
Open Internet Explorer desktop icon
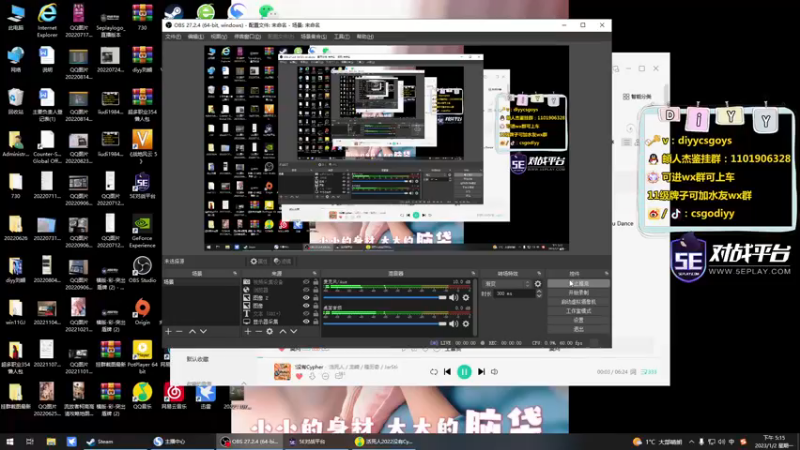(x=47, y=20)
